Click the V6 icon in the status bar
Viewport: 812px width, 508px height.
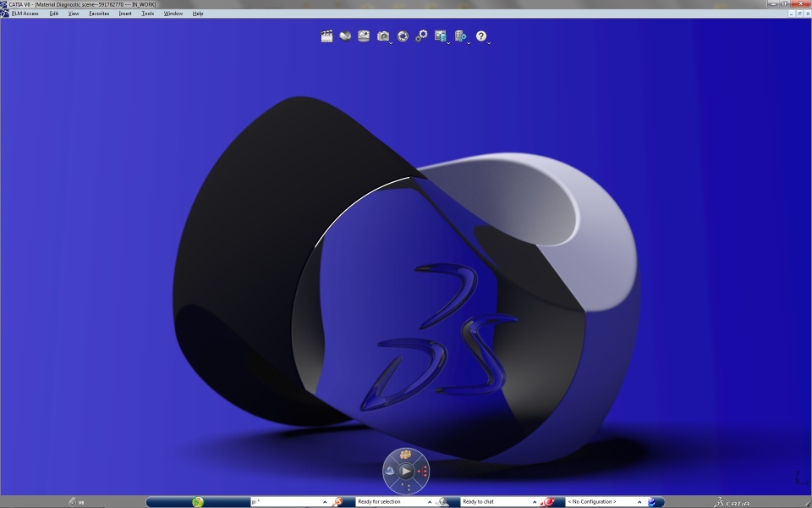pos(75,502)
